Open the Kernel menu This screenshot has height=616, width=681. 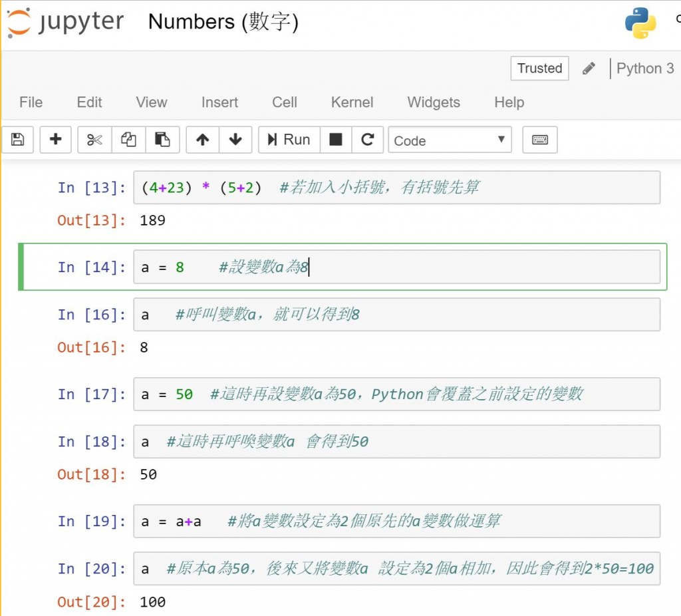click(x=352, y=102)
